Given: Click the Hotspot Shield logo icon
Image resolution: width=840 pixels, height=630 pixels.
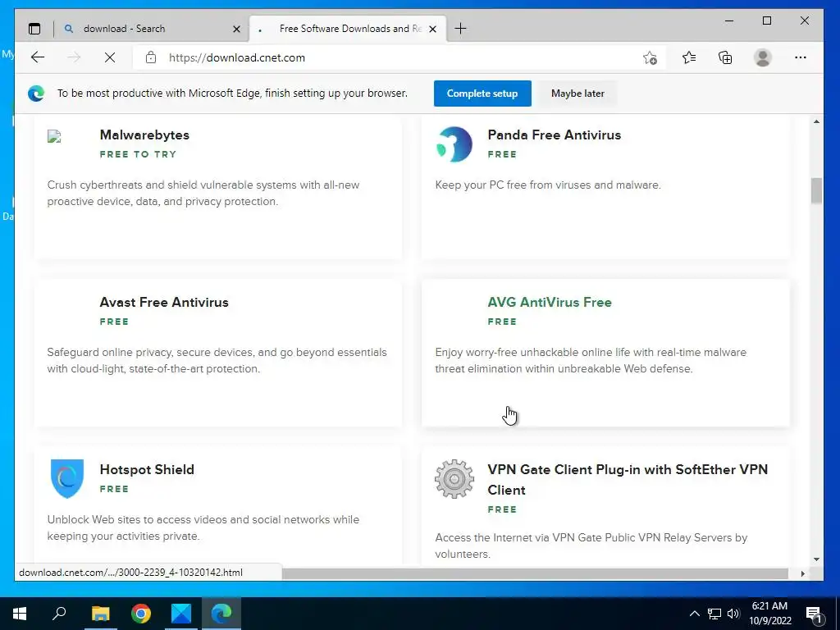Looking at the screenshot, I should [67, 478].
